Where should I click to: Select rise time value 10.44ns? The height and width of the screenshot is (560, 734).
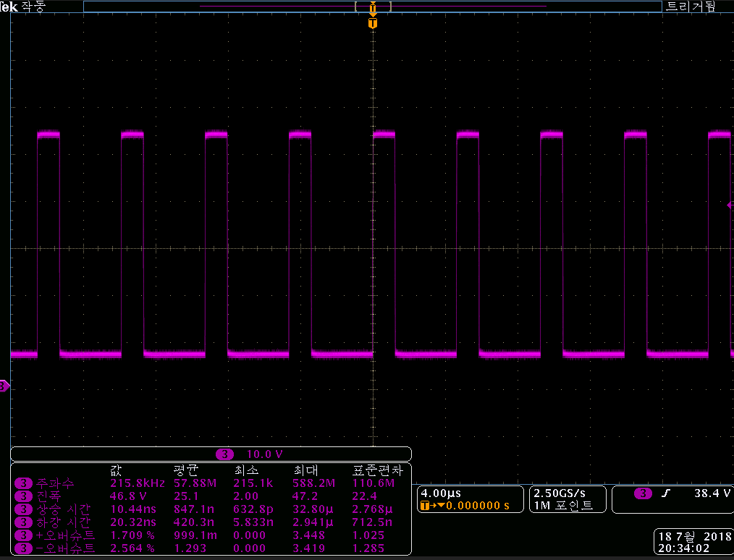[x=133, y=509]
